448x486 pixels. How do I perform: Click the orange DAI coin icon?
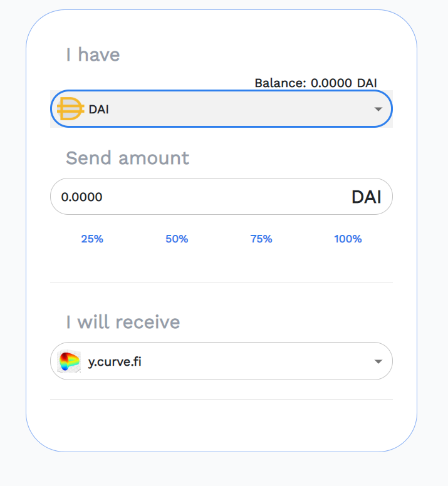70,110
